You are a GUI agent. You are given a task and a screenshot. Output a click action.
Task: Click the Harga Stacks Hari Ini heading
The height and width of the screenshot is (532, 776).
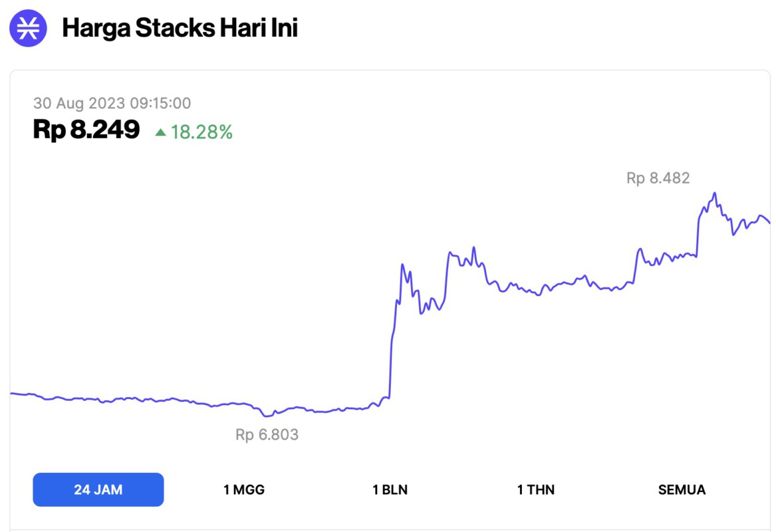[x=181, y=28]
